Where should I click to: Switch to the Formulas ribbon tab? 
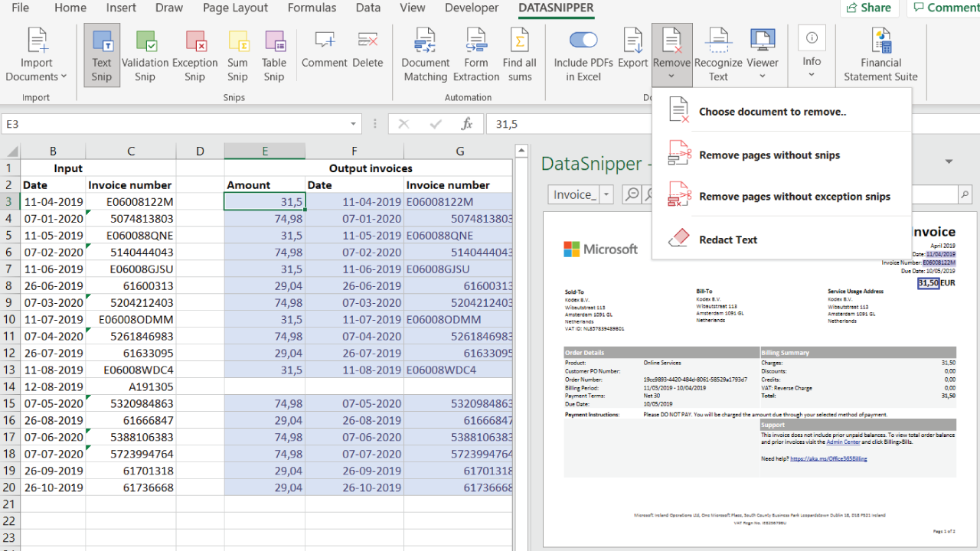[x=312, y=8]
